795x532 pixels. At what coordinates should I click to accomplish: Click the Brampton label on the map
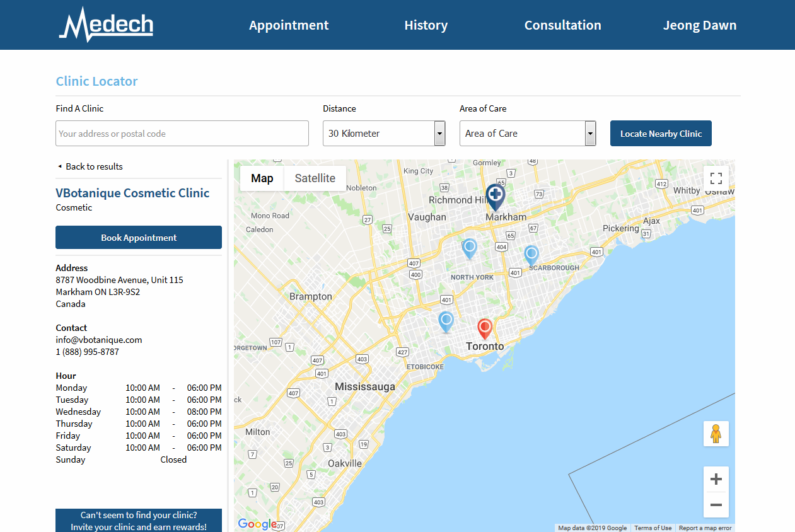[311, 296]
